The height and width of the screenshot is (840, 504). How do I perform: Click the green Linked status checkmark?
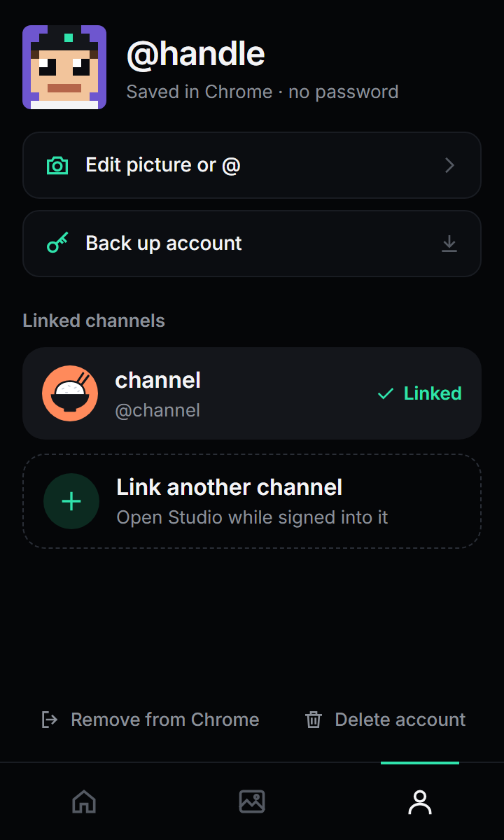385,394
